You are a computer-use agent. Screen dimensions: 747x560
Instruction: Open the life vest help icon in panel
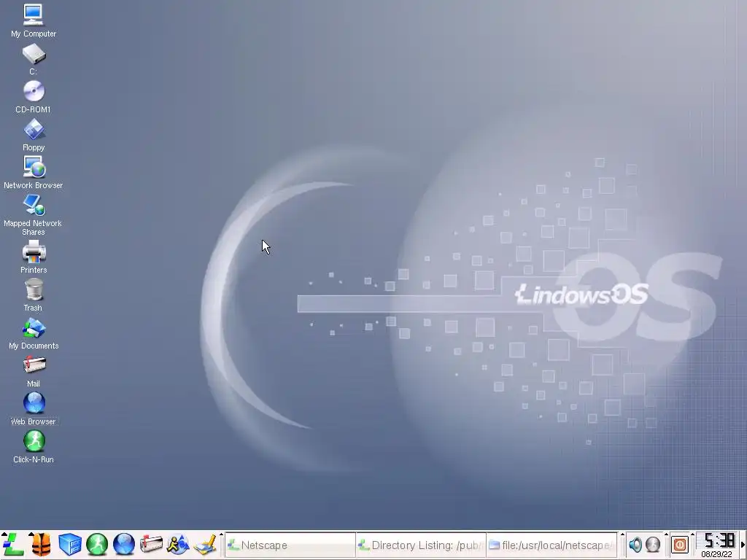(42, 544)
